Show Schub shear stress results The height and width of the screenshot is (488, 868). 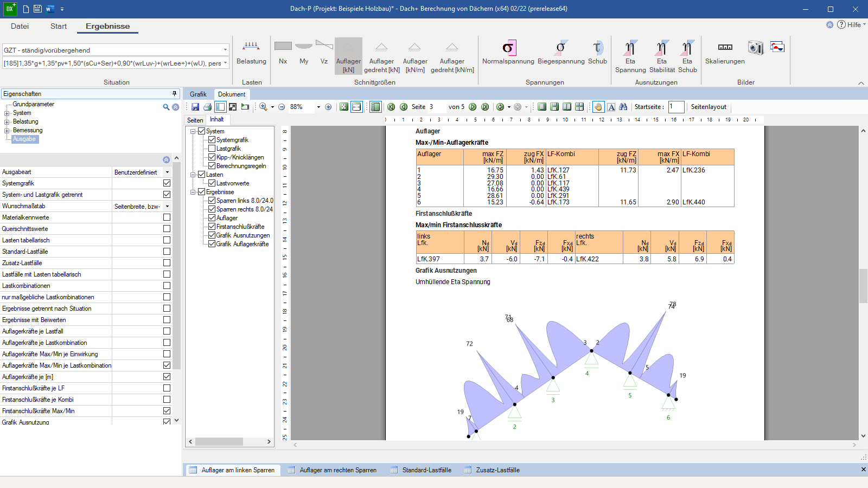597,53
